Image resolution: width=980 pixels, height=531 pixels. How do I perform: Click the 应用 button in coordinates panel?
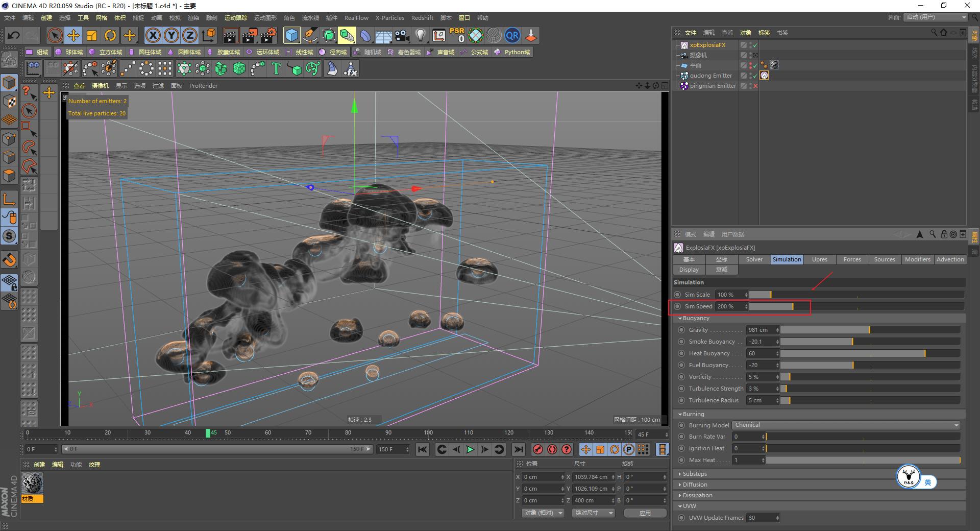coord(645,513)
